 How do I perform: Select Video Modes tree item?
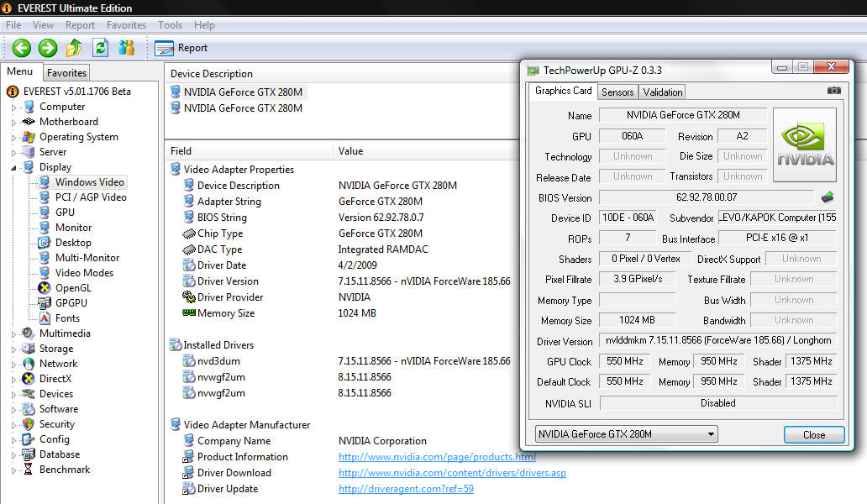tap(84, 273)
